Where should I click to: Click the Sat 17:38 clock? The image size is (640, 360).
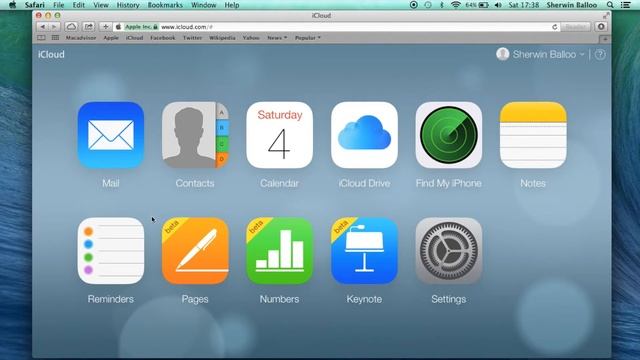[524, 5]
